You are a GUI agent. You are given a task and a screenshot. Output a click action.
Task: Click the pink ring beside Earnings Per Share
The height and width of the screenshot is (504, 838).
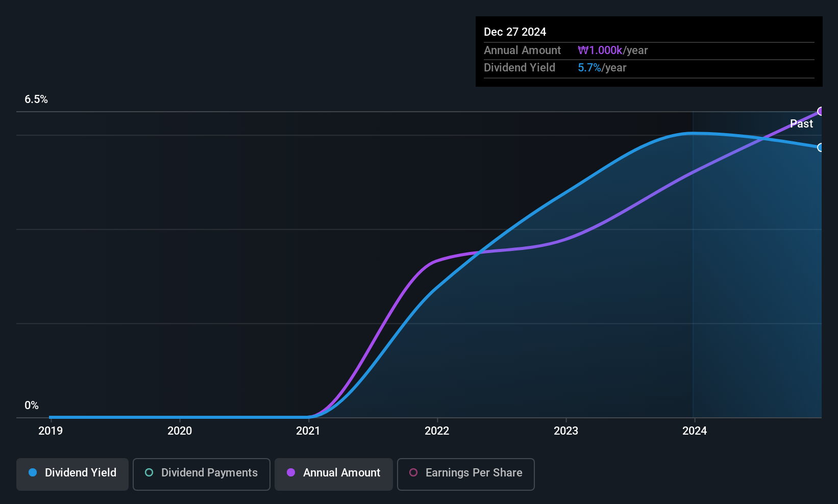413,472
